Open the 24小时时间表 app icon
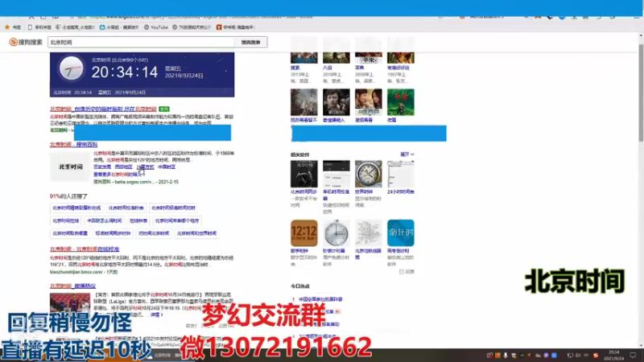The height and width of the screenshot is (362, 644). point(400,174)
